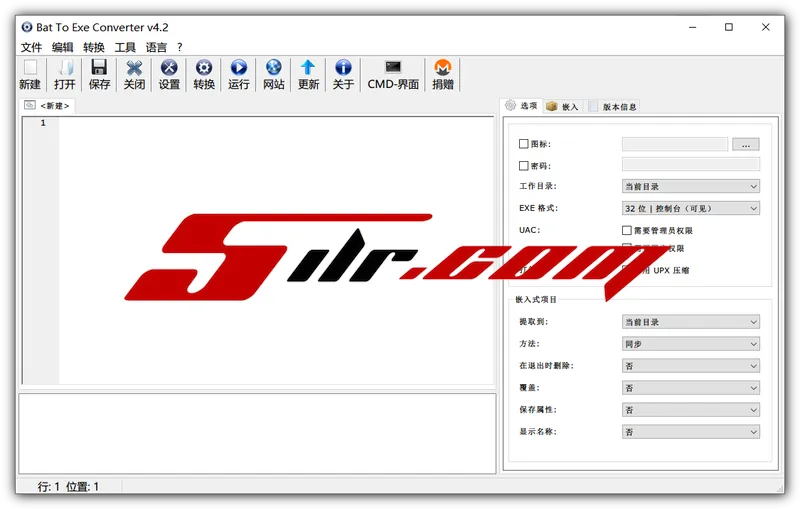Switch to the 版本信息 tab

pos(613,107)
